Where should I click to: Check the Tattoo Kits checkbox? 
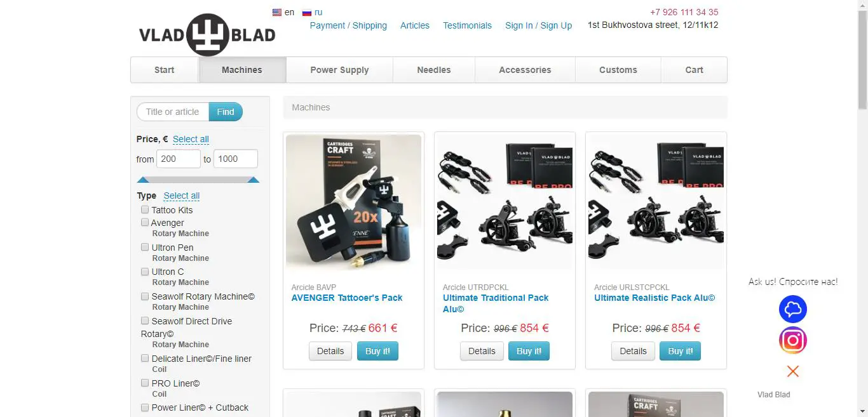tap(145, 209)
